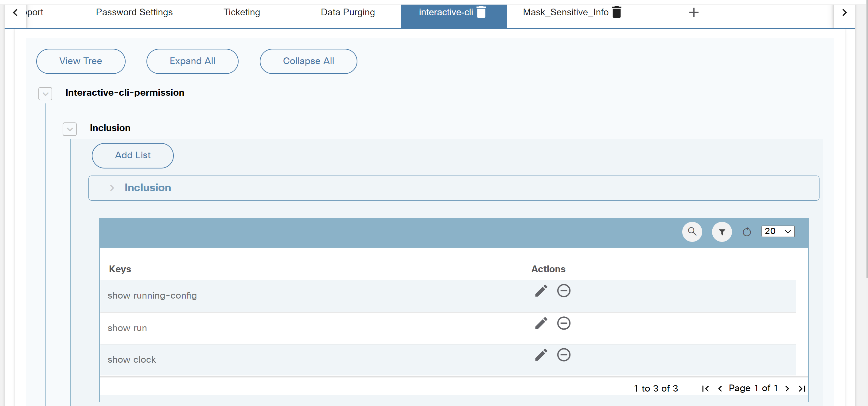Add a new tab with plus icon
868x406 pixels.
tap(694, 13)
